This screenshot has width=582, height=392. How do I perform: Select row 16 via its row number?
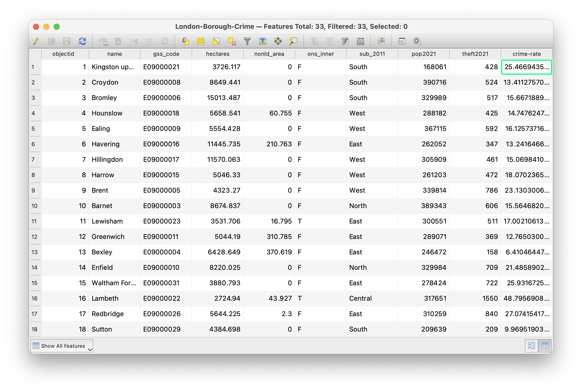35,299
